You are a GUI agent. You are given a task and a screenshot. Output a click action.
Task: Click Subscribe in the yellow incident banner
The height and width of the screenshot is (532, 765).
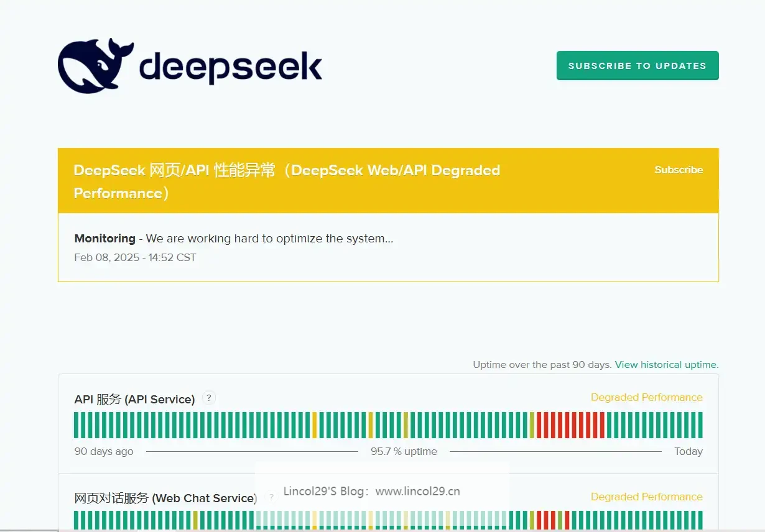(x=678, y=170)
